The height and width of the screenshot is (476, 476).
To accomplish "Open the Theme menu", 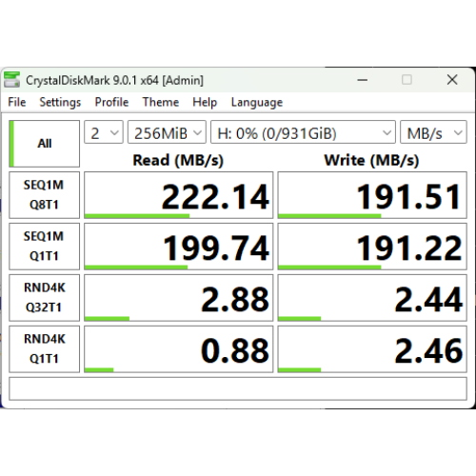I will point(161,102).
